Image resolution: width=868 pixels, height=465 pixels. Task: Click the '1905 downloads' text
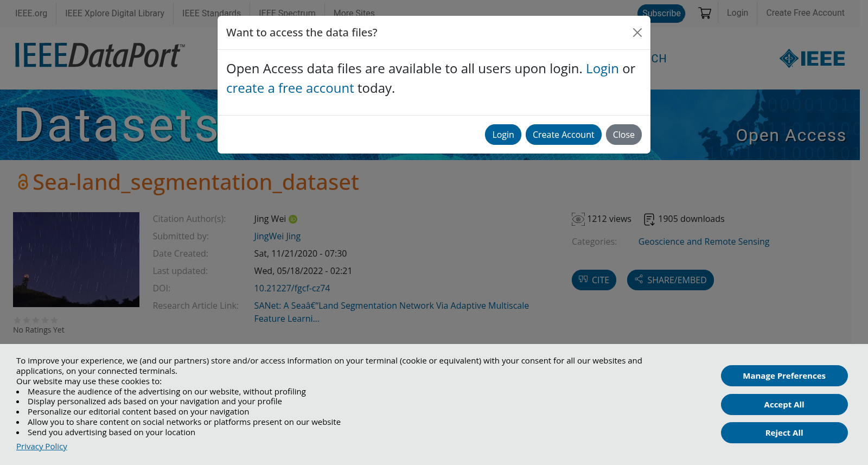[691, 219]
